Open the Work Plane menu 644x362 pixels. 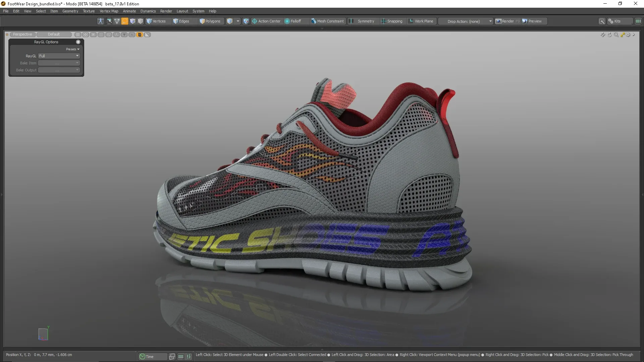coord(421,21)
